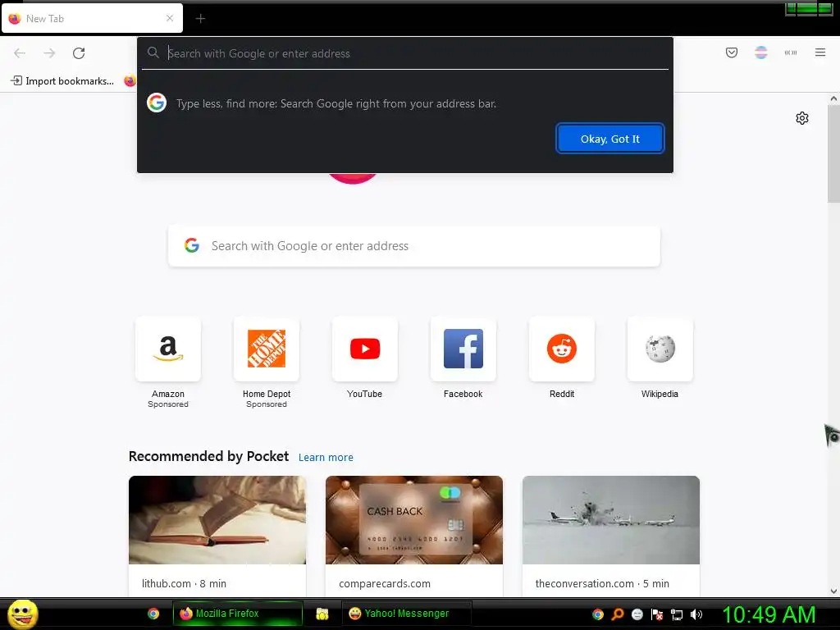Screen dimensions: 840x630
Task: Click the Recommended by Pocket heading
Action: pos(208,456)
